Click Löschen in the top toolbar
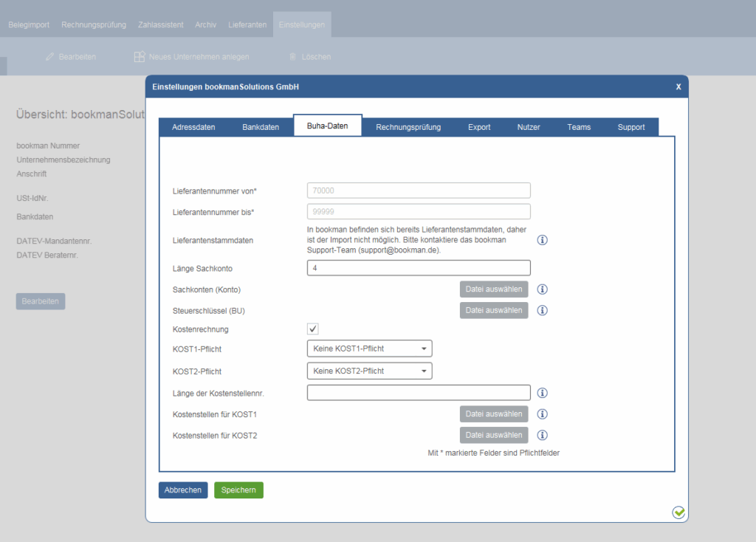 click(316, 57)
